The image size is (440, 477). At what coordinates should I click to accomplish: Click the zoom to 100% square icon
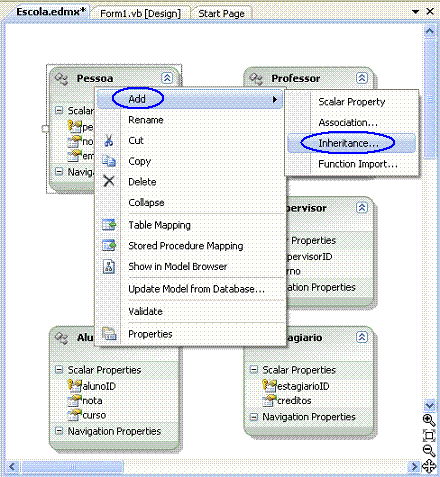tap(429, 435)
